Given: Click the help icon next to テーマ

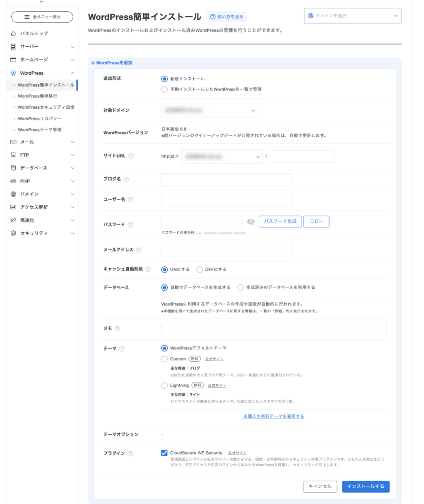Looking at the screenshot, I should point(122,349).
